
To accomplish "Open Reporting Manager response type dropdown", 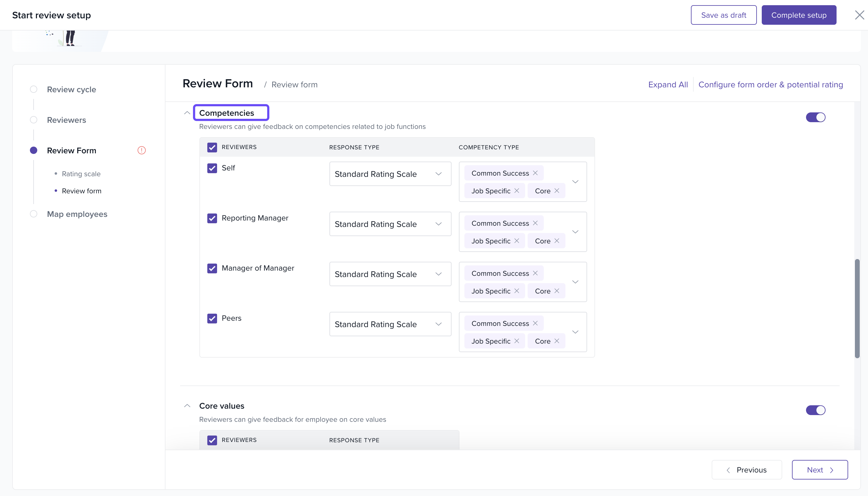I will point(390,224).
